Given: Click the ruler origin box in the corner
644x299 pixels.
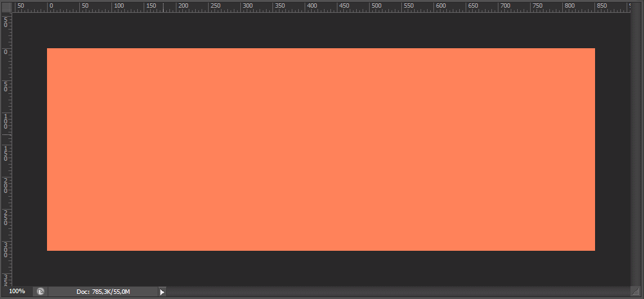Looking at the screenshot, I should 6,7.
